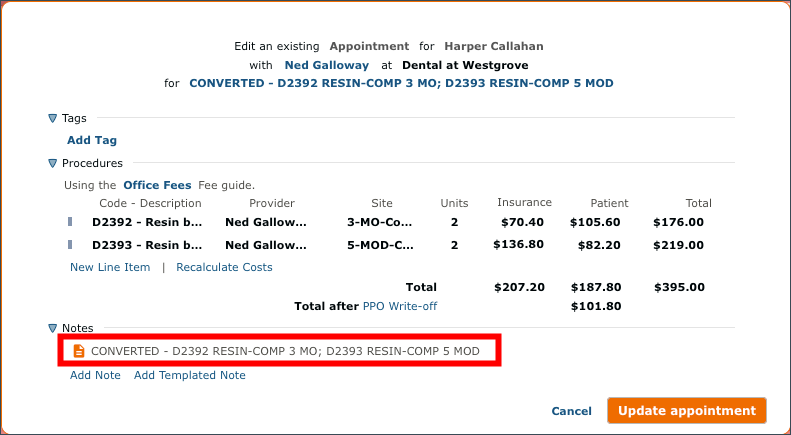
Task: Click Update appointment button
Action: click(687, 411)
